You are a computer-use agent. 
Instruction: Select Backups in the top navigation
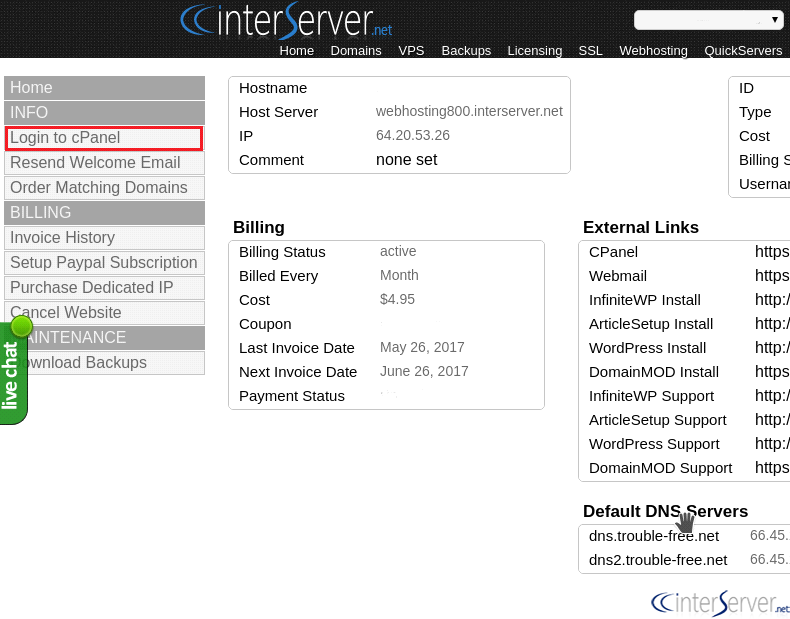point(466,50)
